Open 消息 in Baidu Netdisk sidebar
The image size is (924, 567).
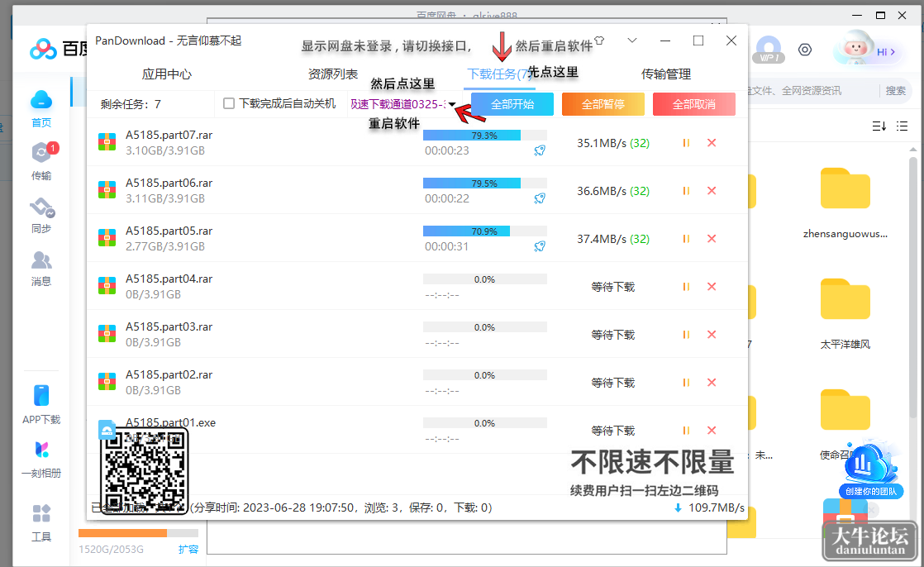pos(41,269)
